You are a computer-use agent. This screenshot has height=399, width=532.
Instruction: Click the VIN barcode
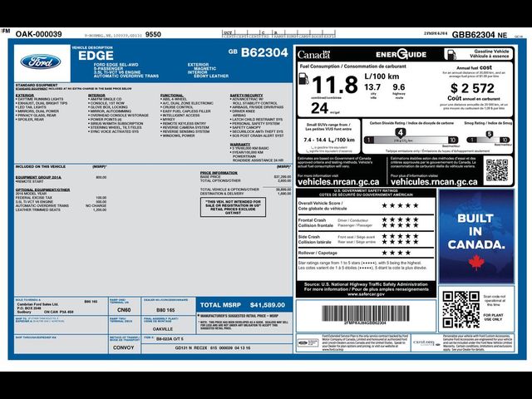pos(365,314)
